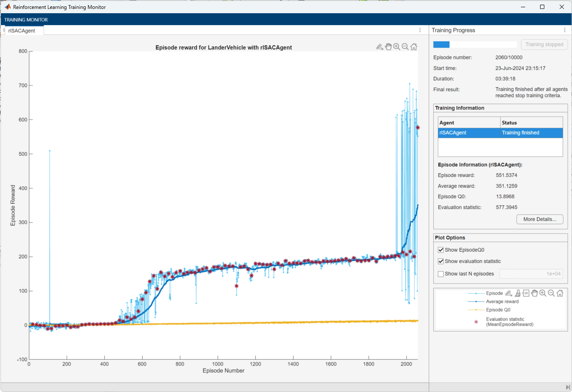Click the More Details button
This screenshot has width=572, height=392.
(540, 219)
